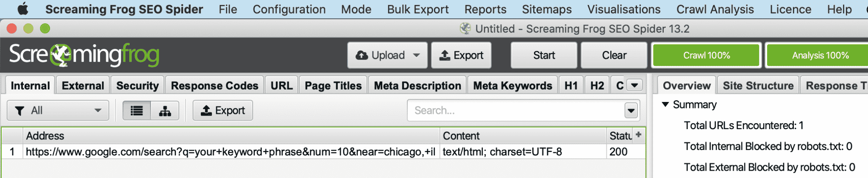
Task: Click the Start crawl button
Action: tap(544, 55)
